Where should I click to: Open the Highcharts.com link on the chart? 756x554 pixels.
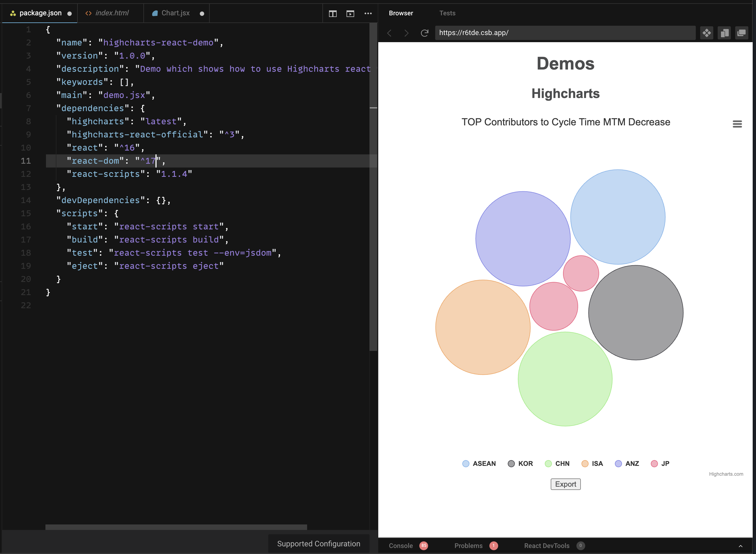(x=726, y=474)
